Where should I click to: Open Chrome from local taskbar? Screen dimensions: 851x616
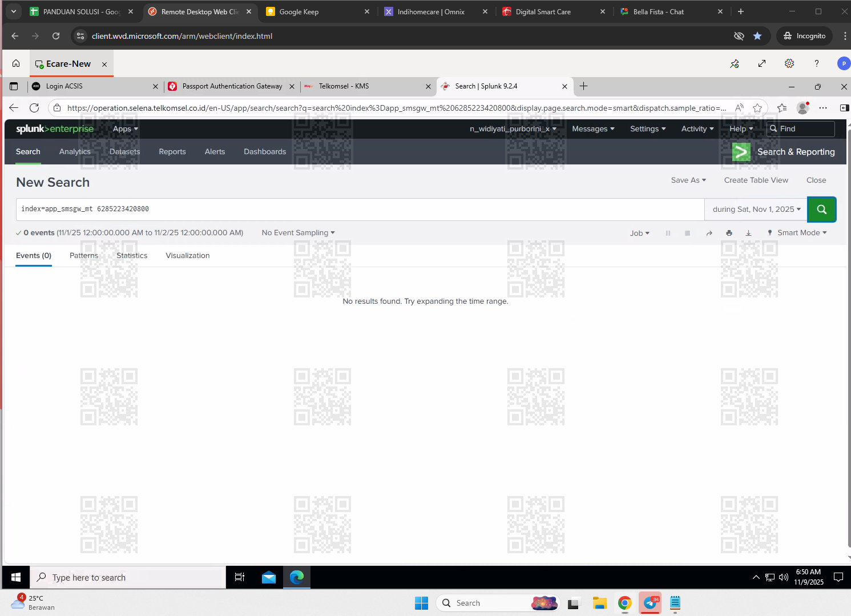coord(625,603)
